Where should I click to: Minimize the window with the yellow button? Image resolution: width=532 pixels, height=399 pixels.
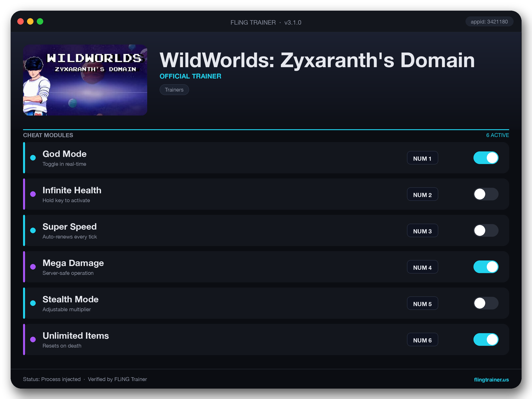point(30,22)
